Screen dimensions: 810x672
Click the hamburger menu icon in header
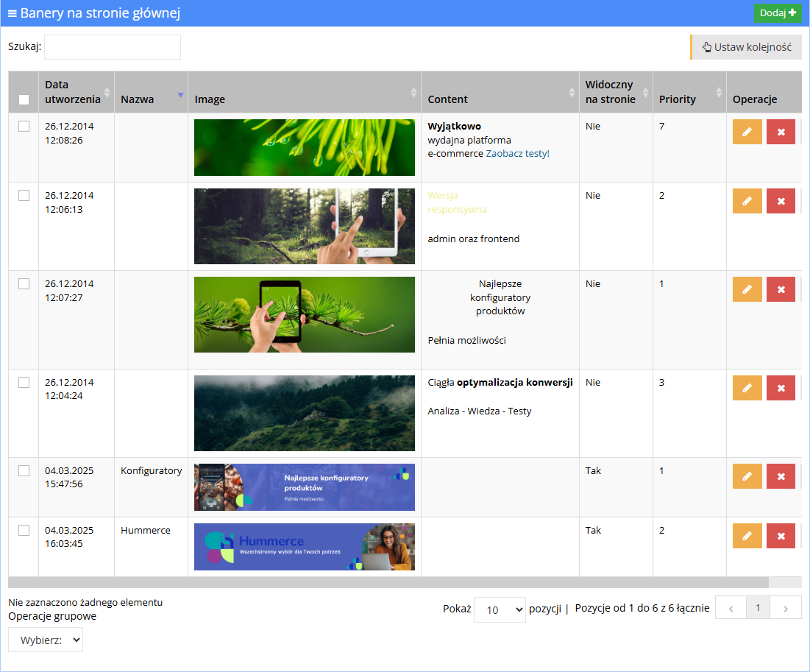click(13, 13)
